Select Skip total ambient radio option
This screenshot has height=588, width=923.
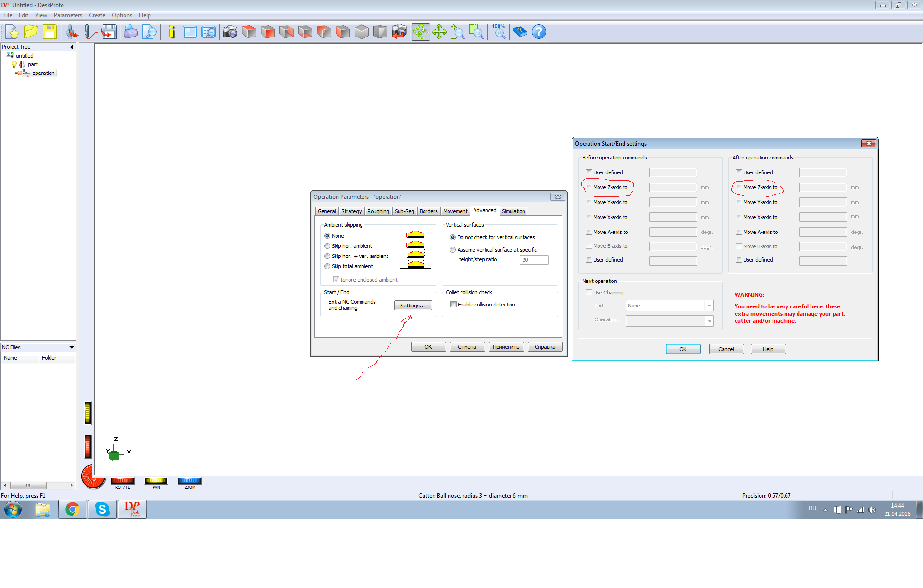click(x=327, y=266)
